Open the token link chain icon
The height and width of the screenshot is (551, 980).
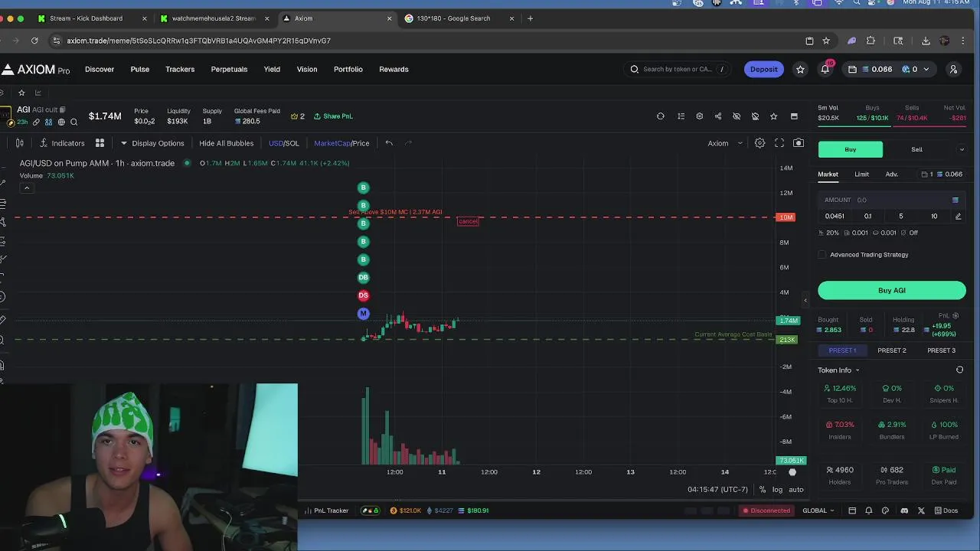coord(36,122)
